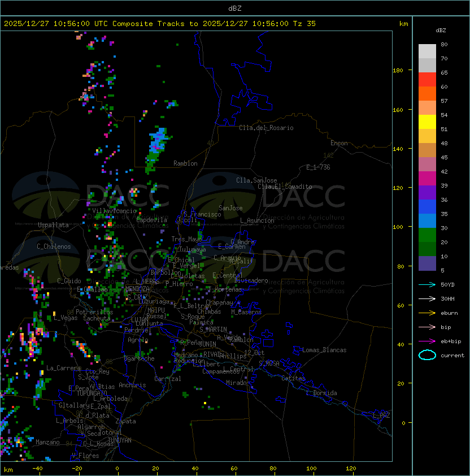
Task: Click the white 30HM arrow in legend
Action: [x=427, y=298]
